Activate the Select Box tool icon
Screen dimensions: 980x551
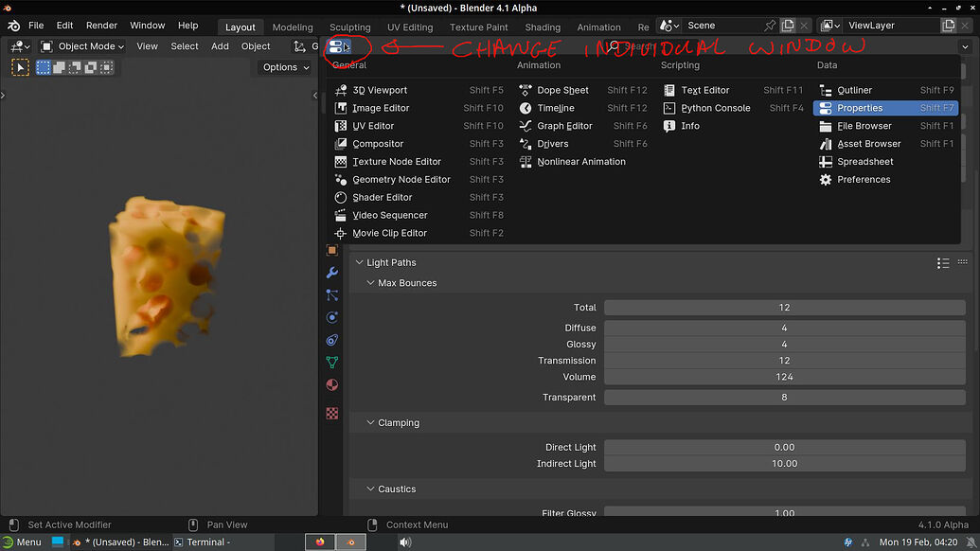click(x=20, y=67)
